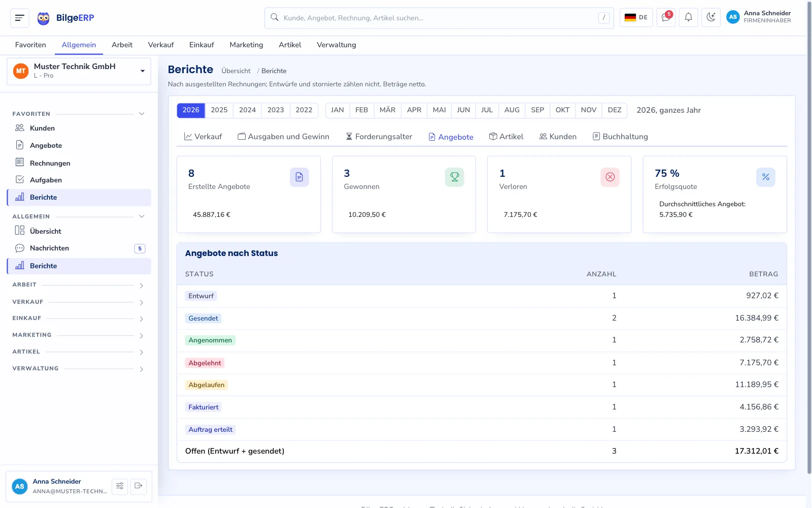Viewport: 812px width, 508px height.
Task: Switch to the Forderungsalter report tab
Action: pos(379,137)
